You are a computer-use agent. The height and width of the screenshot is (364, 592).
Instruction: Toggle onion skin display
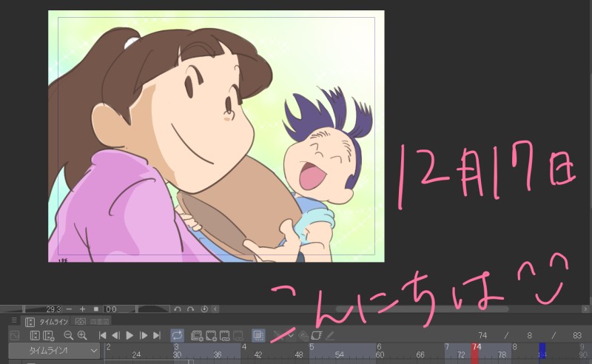coord(258,335)
